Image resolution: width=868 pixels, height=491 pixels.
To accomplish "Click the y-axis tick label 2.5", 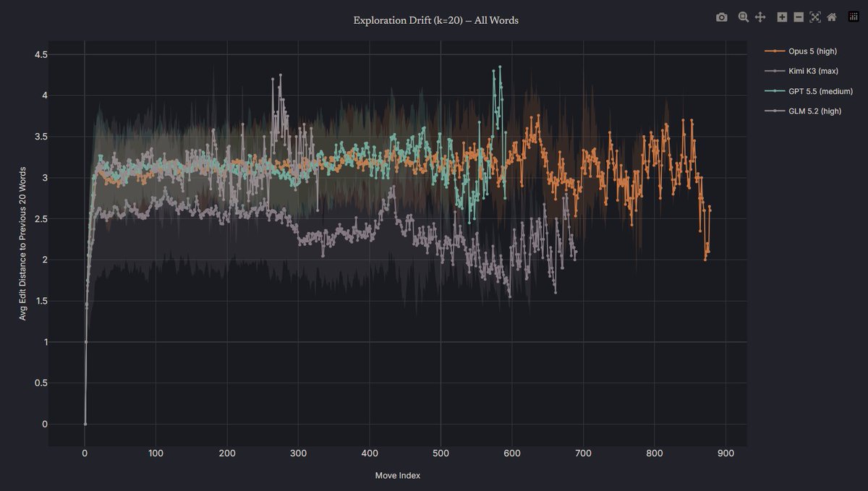I will click(x=41, y=219).
